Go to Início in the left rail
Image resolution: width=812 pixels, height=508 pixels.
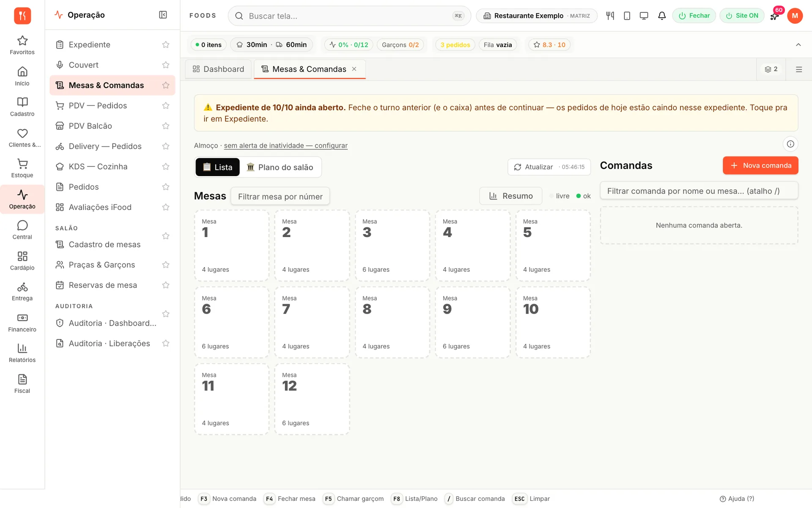pyautogui.click(x=22, y=76)
